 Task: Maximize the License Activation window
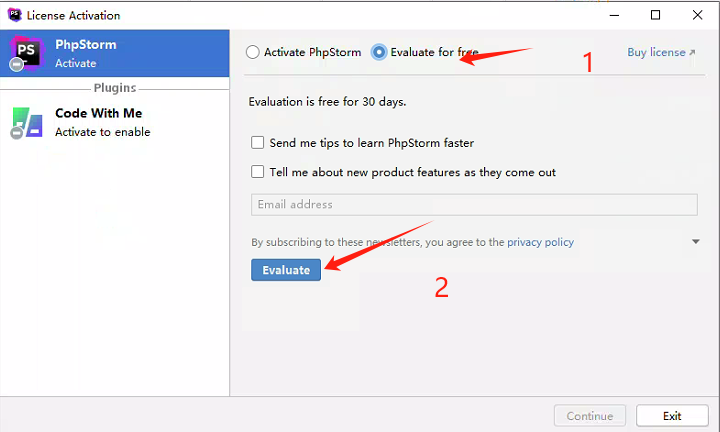pos(656,15)
